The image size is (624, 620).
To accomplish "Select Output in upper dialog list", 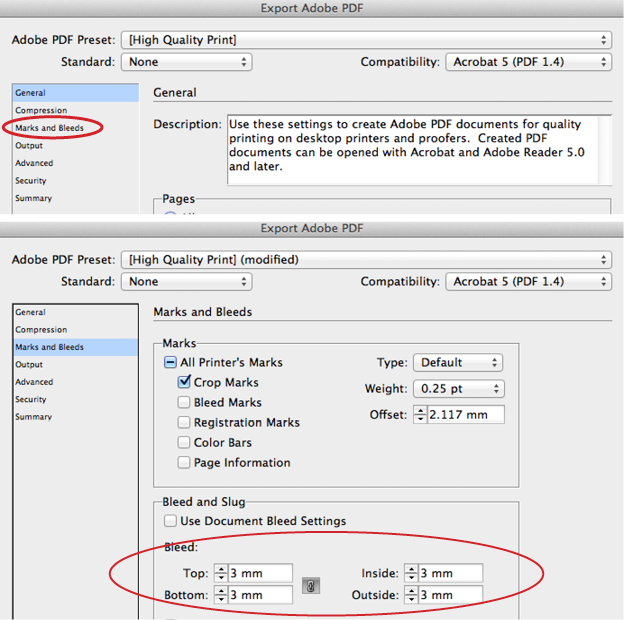I will (x=76, y=145).
